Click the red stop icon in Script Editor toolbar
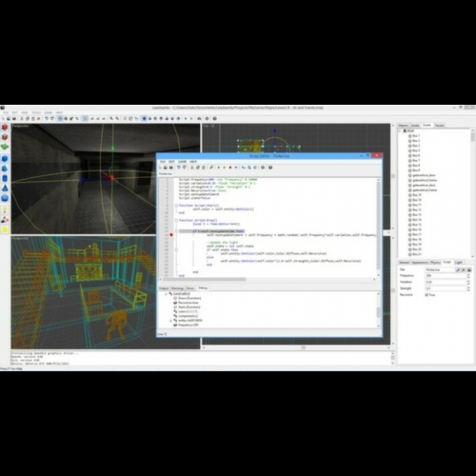 point(230,168)
